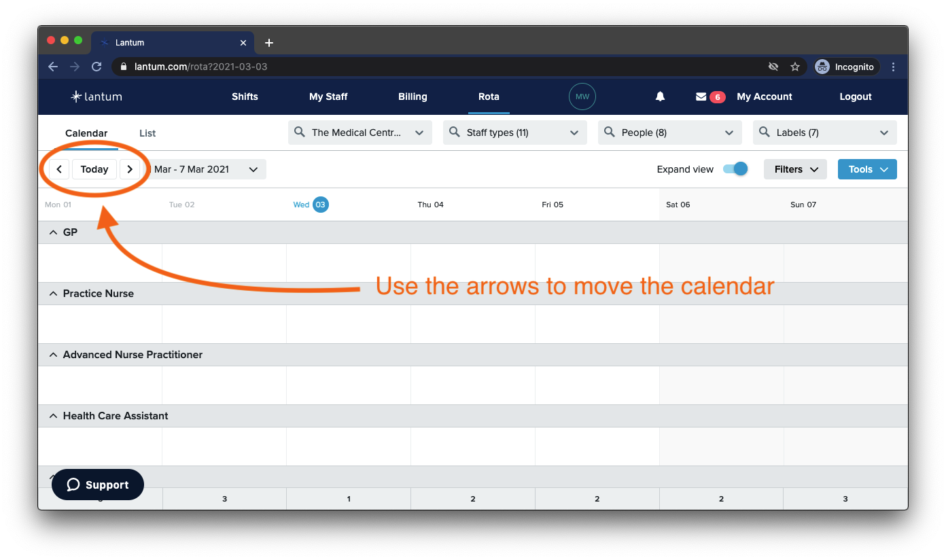Screen dimensions: 946x560
Task: Select the Thu 04 day header
Action: [430, 205]
